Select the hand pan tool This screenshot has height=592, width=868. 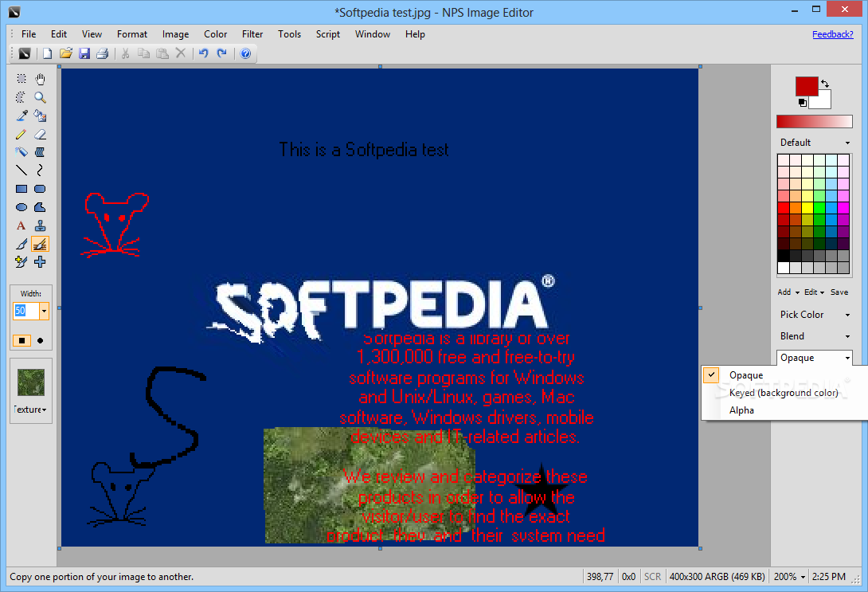(40, 79)
